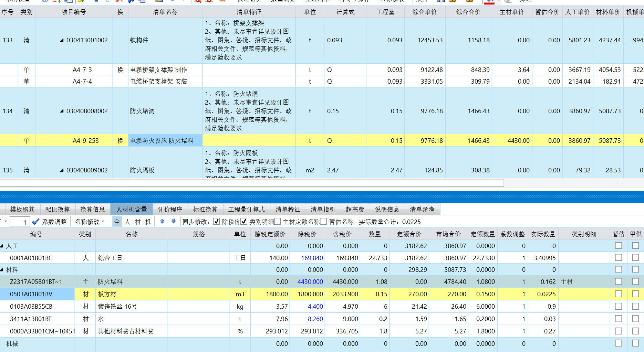Click the 铁构件 item name cell
The image size is (644, 352).
click(165, 40)
